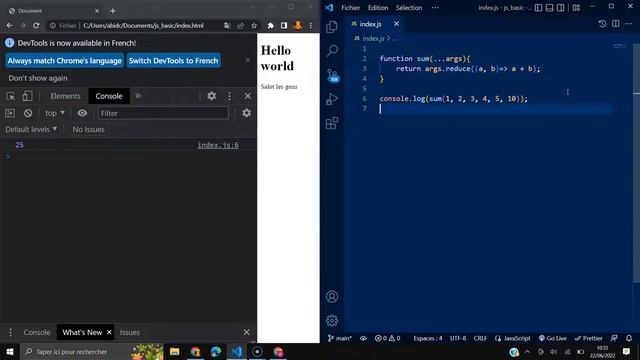Image resolution: width=640 pixels, height=360 pixels.
Task: Open editor More Actions ellipsis
Action: (629, 24)
